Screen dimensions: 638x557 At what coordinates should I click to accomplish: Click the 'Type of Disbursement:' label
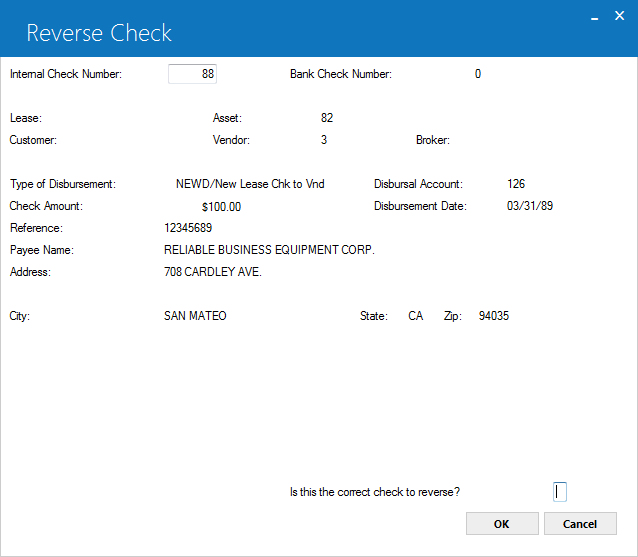[63, 184]
